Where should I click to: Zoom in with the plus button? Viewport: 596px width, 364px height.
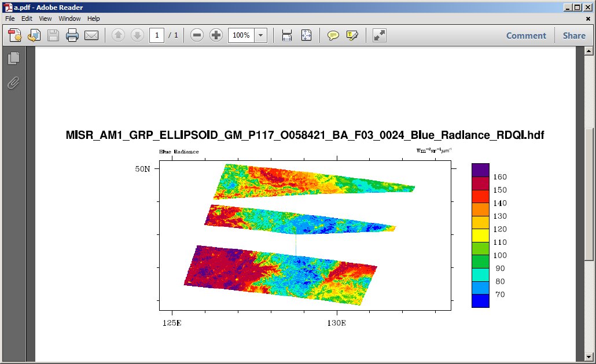(216, 35)
